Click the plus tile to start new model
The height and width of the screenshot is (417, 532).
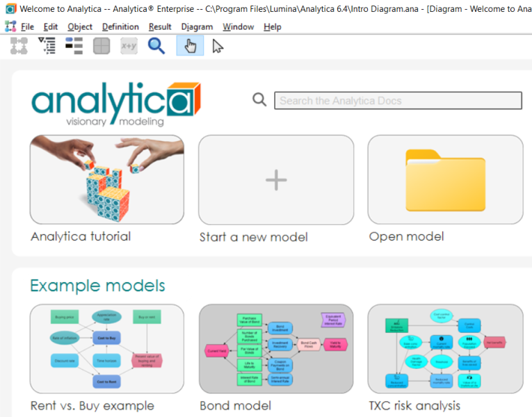[276, 179]
